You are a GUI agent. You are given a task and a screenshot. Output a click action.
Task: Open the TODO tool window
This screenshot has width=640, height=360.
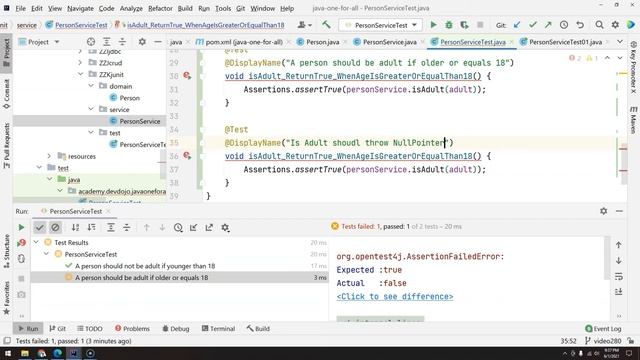[x=90, y=328]
